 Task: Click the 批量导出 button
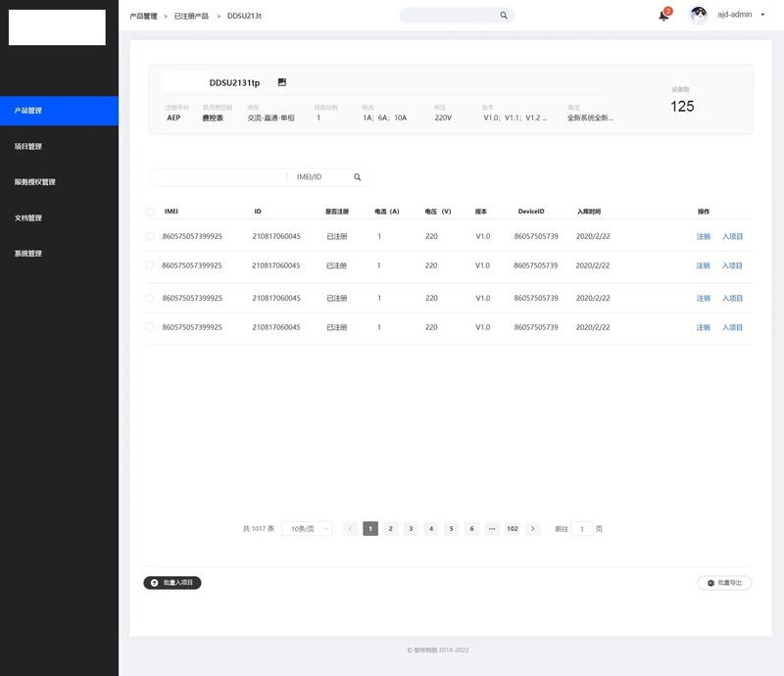coord(724,583)
